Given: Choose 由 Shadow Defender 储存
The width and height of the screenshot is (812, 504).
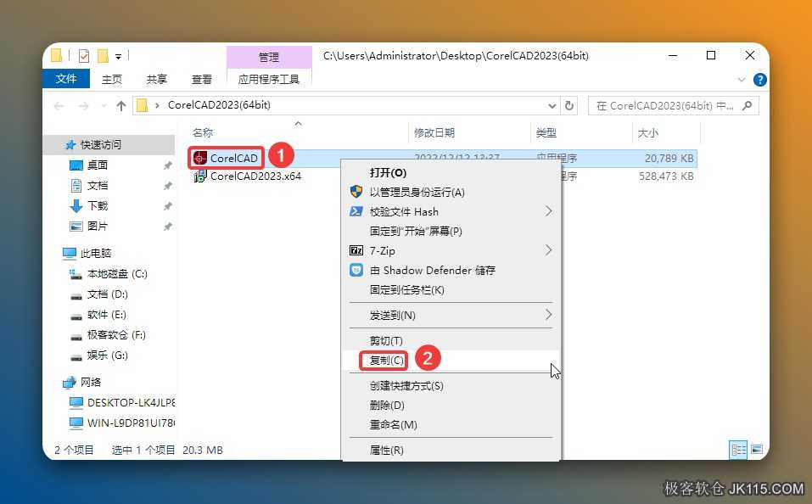Looking at the screenshot, I should (451, 271).
